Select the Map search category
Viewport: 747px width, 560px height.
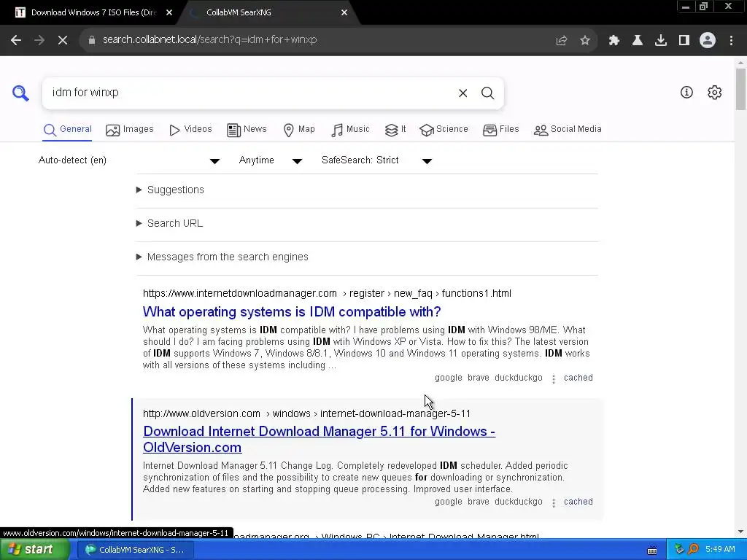point(298,130)
